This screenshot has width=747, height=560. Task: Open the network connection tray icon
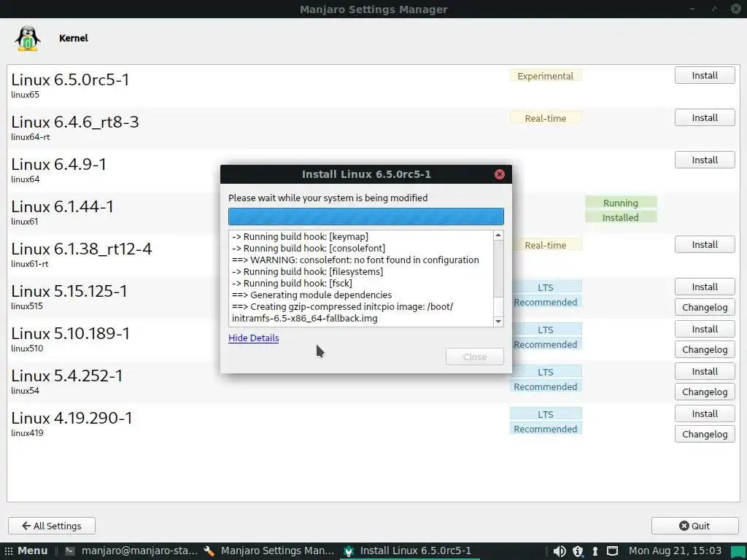click(612, 551)
